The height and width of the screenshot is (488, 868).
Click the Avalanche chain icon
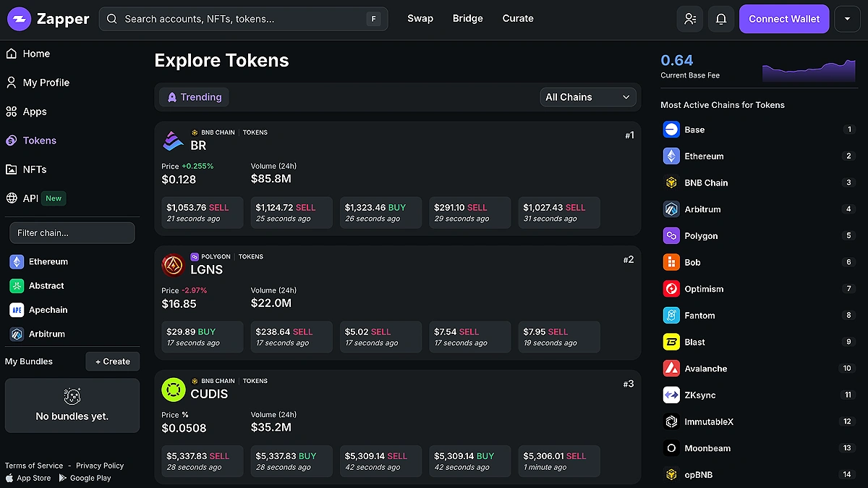pyautogui.click(x=671, y=369)
